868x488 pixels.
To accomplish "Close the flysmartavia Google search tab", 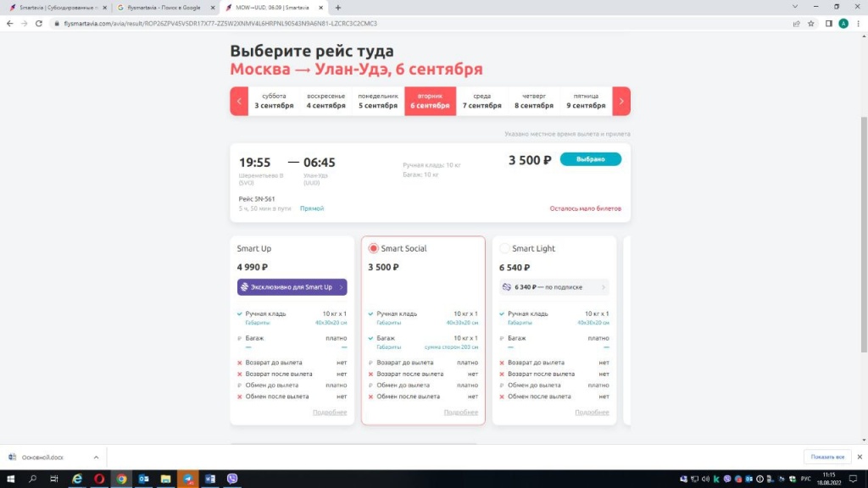I will click(213, 8).
